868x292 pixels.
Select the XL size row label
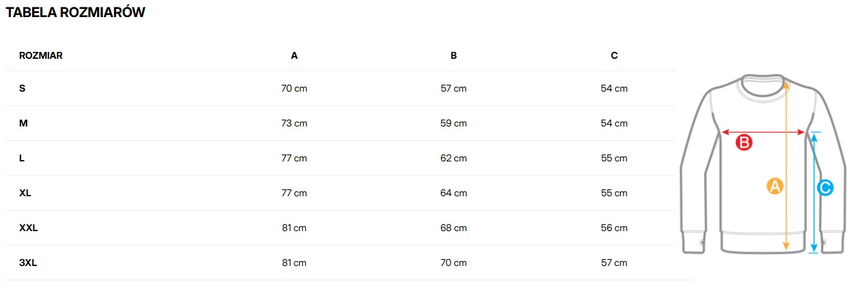[x=25, y=193]
